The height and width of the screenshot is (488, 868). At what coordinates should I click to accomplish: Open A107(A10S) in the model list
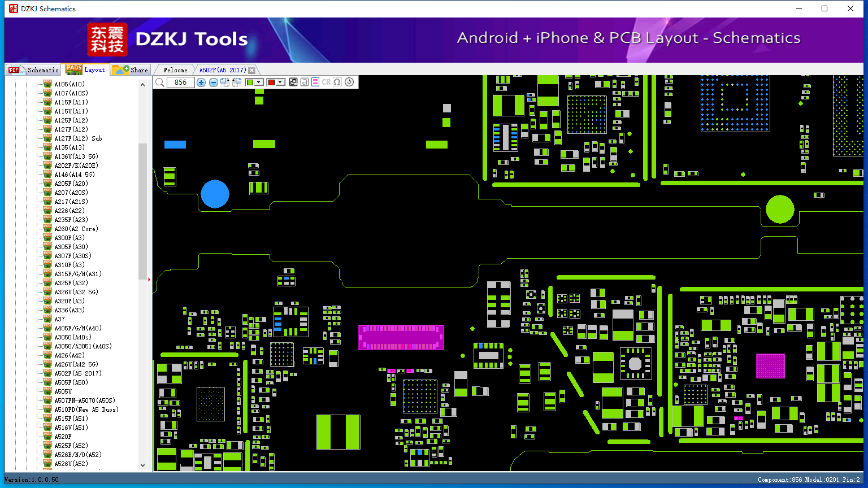[71, 93]
